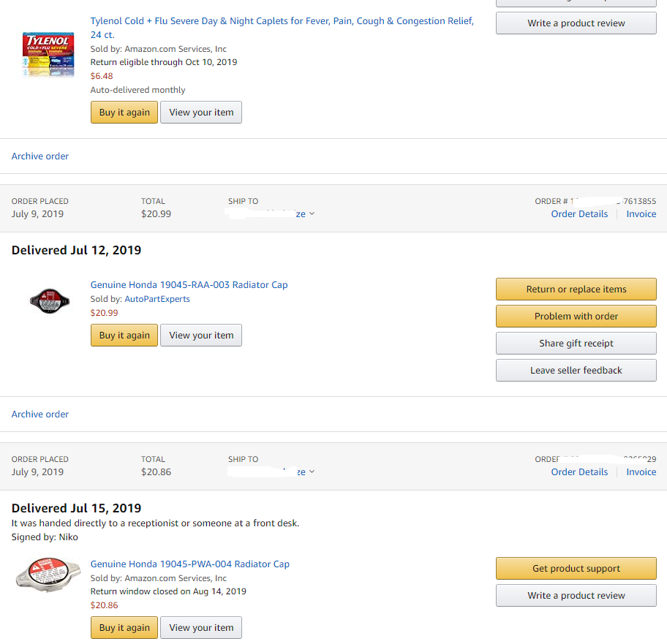Click the Tylenol Cold + Flu product thumbnail

[x=48, y=55]
